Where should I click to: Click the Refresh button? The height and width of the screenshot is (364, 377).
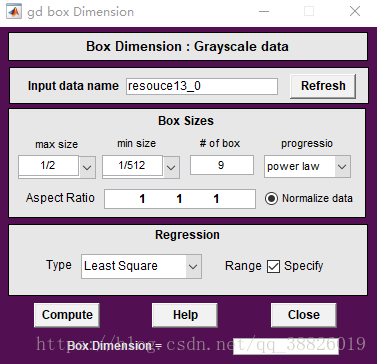point(323,86)
